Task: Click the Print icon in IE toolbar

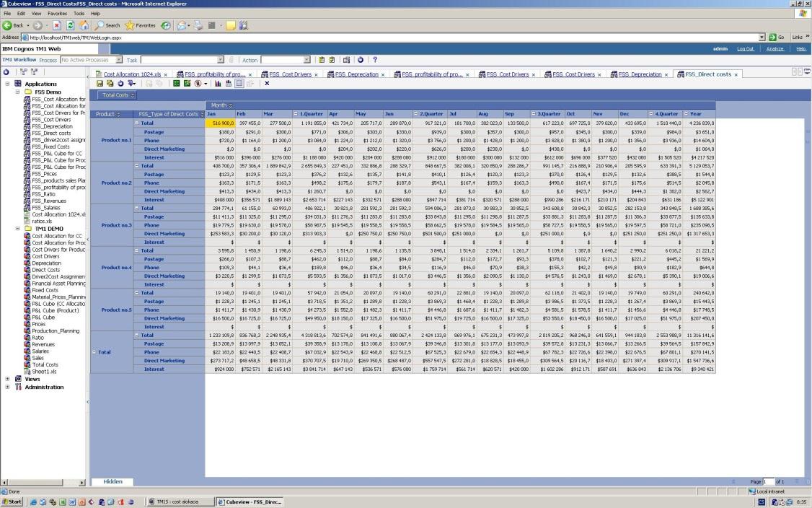Action: point(198,25)
